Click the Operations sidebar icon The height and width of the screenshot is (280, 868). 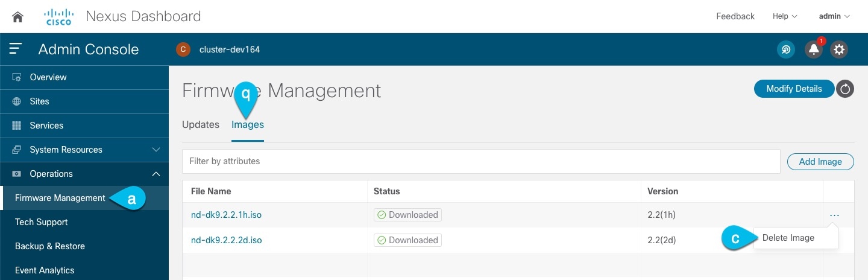(x=17, y=174)
